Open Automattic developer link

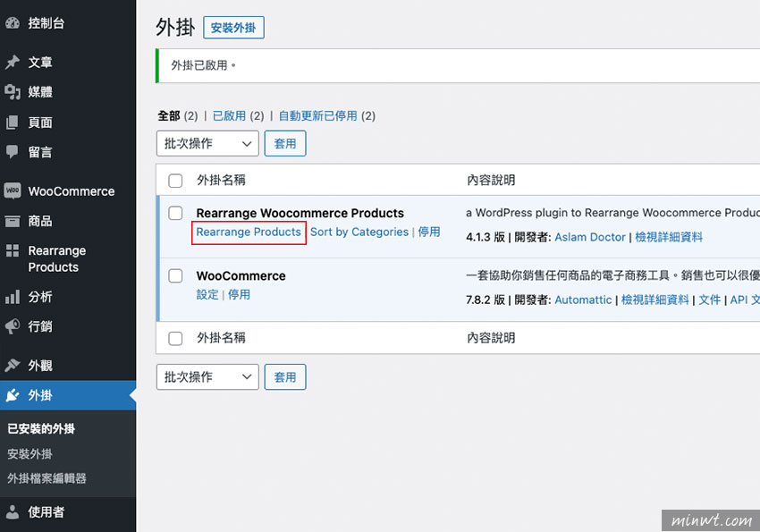coord(583,300)
